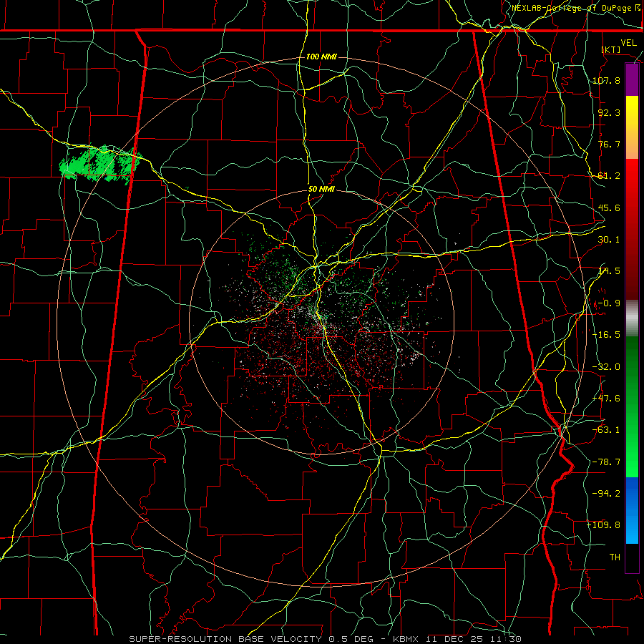
Task: Select the VEL legend title
Action: tap(628, 43)
